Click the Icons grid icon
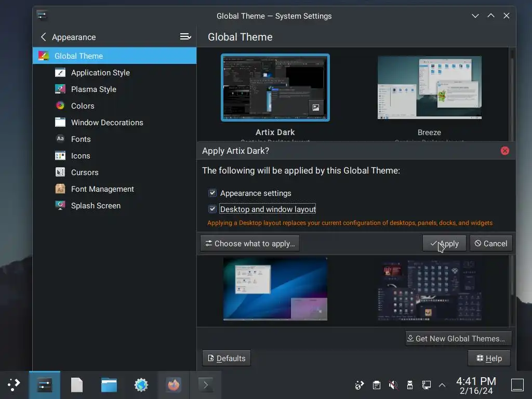 pos(60,155)
